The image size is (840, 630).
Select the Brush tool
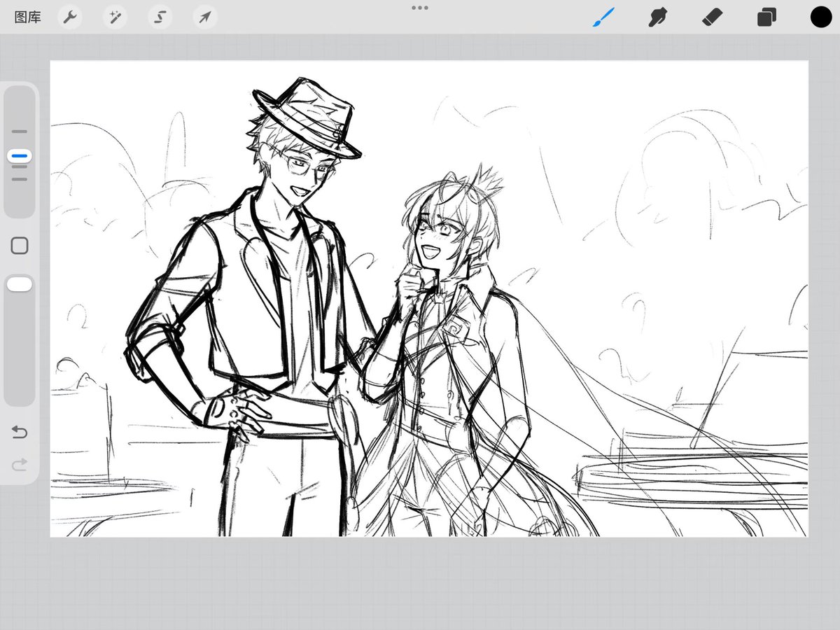point(603,17)
